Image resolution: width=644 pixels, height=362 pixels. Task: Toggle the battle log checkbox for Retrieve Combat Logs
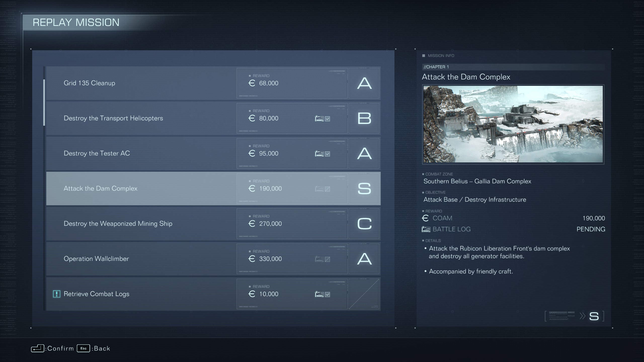click(327, 294)
